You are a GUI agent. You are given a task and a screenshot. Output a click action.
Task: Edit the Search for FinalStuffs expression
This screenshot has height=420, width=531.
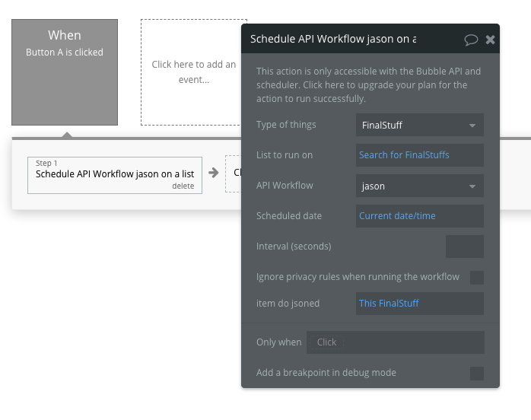[x=404, y=155]
